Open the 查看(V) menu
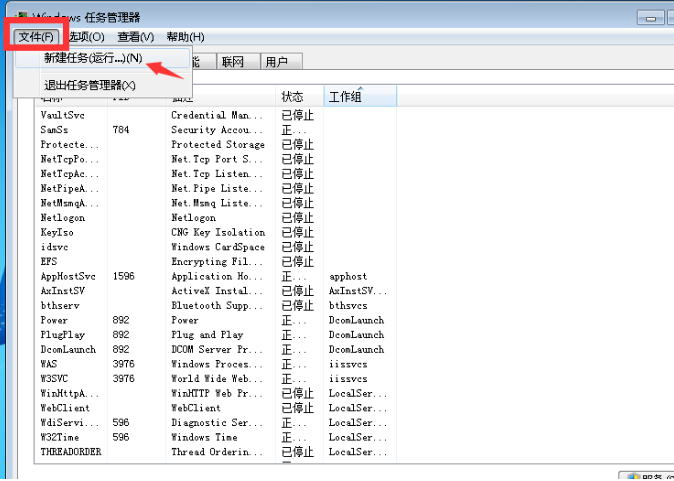The height and width of the screenshot is (481, 674). (136, 37)
